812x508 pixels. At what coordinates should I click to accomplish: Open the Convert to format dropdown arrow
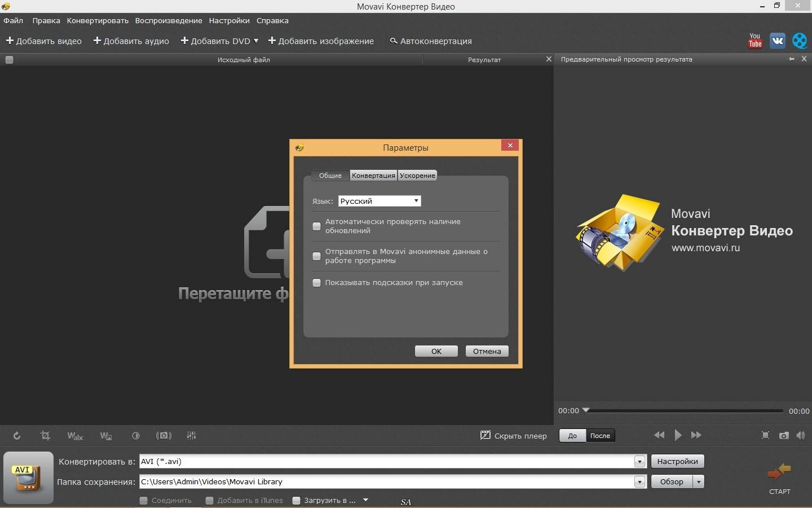[x=639, y=462]
